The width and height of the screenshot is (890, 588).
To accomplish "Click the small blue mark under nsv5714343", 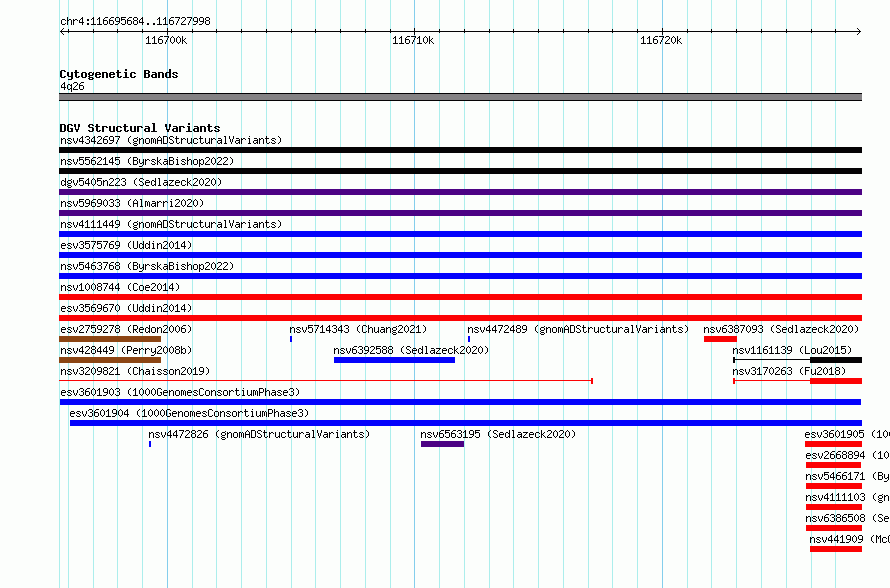I will pyautogui.click(x=291, y=339).
